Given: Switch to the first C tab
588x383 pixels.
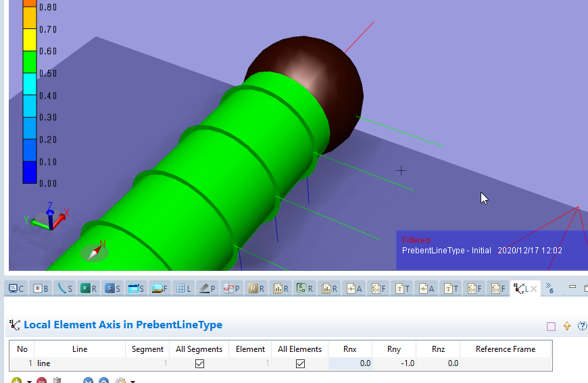Looking at the screenshot, I should pyautogui.click(x=16, y=288).
